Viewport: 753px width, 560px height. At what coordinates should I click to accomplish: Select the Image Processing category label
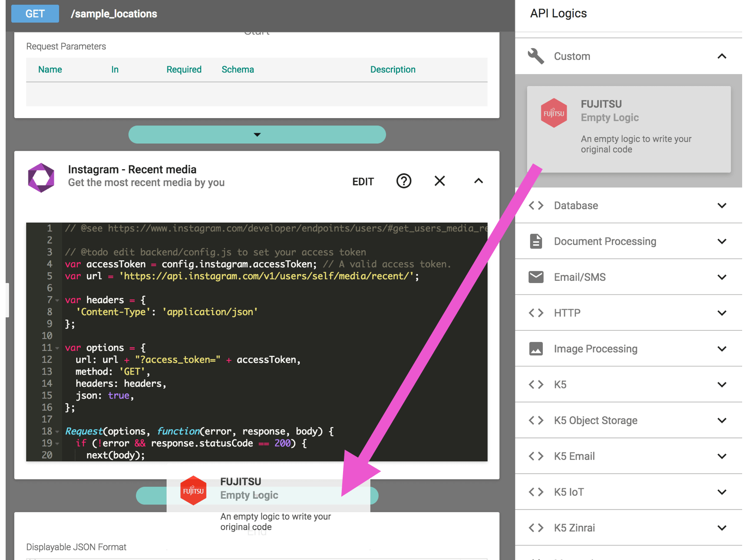(595, 349)
